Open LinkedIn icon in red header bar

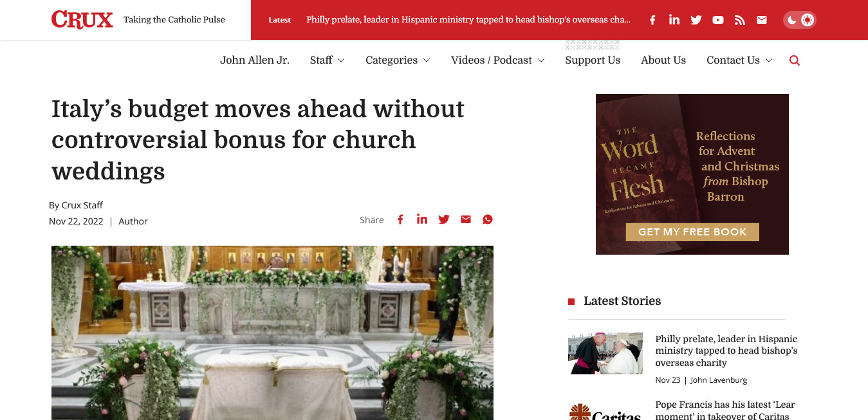click(x=674, y=20)
